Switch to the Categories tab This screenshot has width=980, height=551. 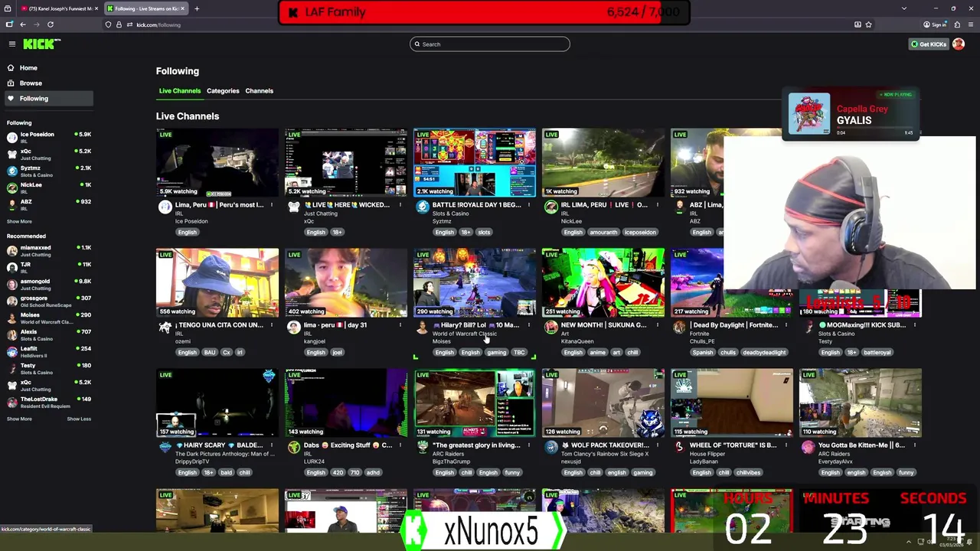coord(223,91)
